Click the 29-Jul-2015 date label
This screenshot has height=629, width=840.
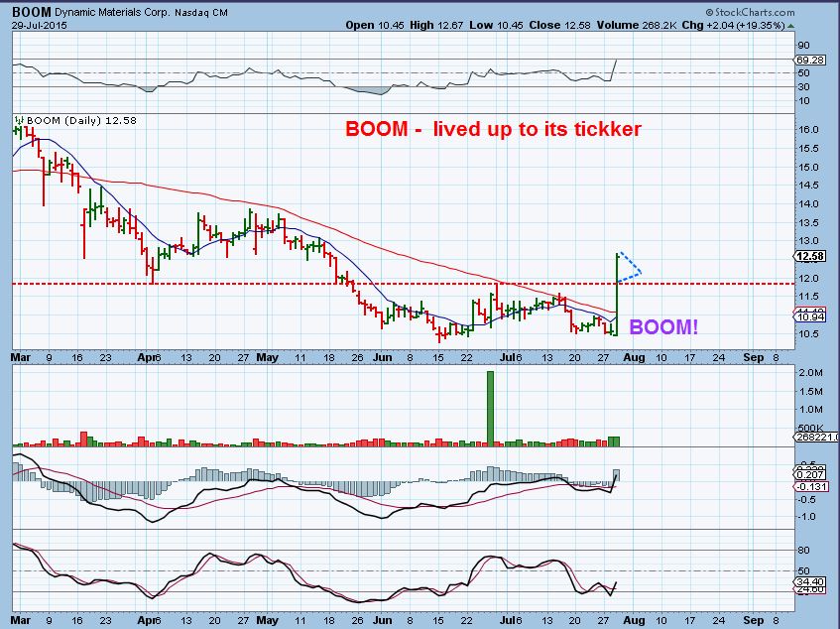click(x=40, y=25)
